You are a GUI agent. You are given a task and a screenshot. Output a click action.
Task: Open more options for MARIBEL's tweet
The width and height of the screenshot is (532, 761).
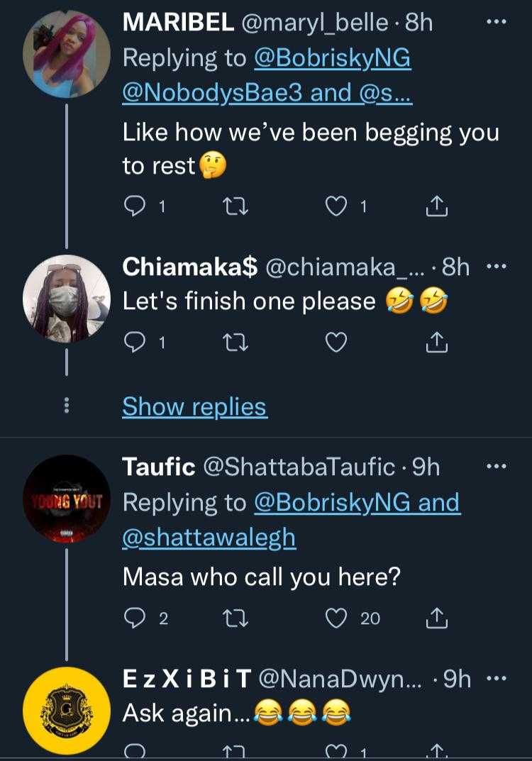pos(496,23)
